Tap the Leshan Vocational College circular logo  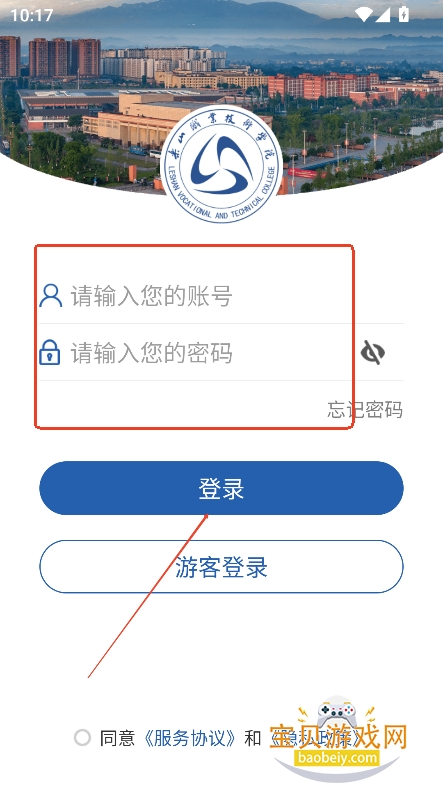(x=221, y=164)
